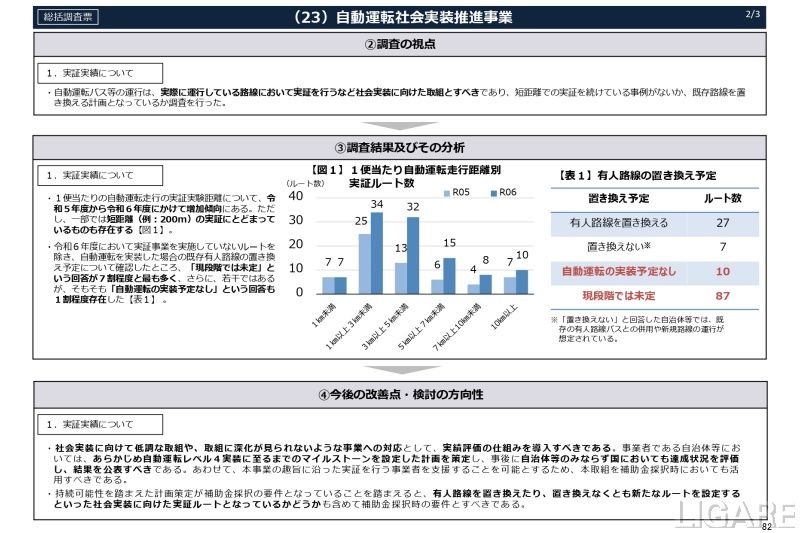Select the slide title 自動運転社会実装推進事業
This screenshot has width=800, height=533.
pos(398,17)
